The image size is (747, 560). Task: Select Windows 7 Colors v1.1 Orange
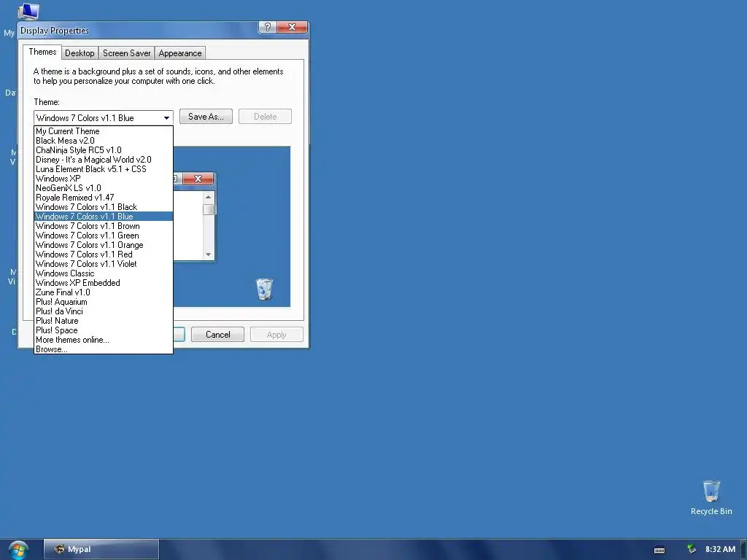104,245
